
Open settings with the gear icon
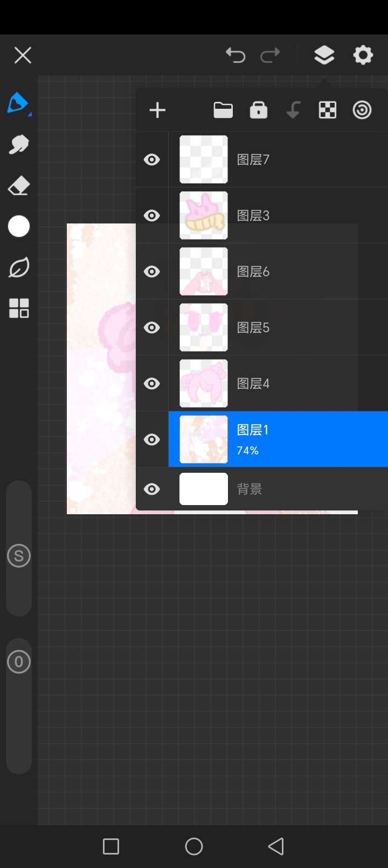(x=363, y=55)
